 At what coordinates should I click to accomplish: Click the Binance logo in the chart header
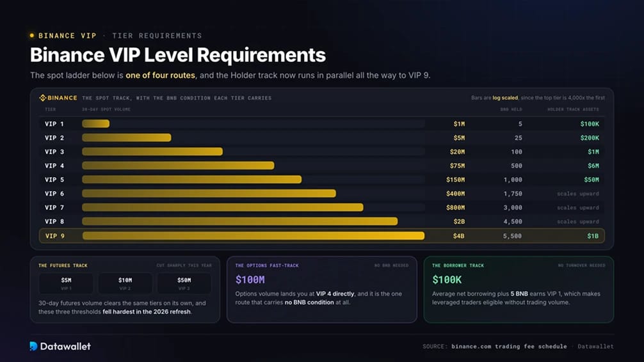(x=58, y=98)
